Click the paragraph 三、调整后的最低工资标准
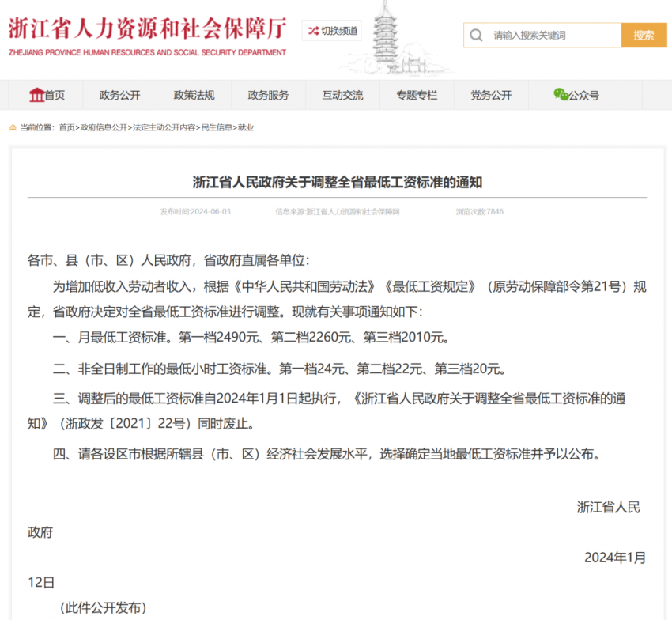The width and height of the screenshot is (672, 620). point(327,411)
